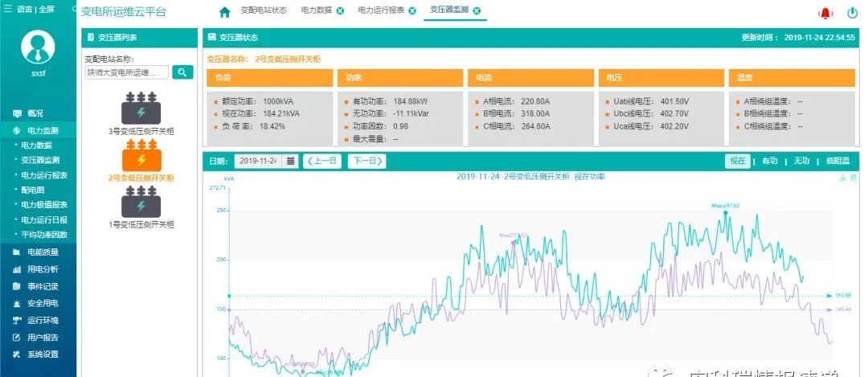This screenshot has width=868, height=377.
Task: Go to the home page icon
Action: pyautogui.click(x=224, y=11)
